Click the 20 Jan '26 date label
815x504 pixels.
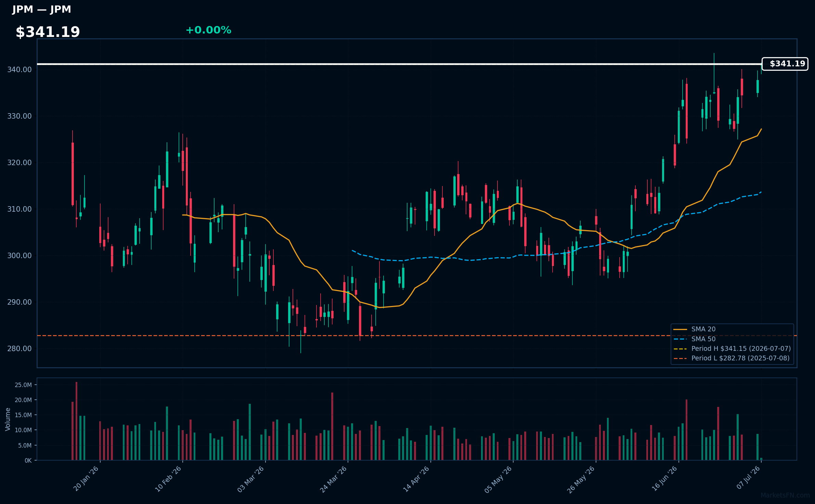pyautogui.click(x=86, y=479)
